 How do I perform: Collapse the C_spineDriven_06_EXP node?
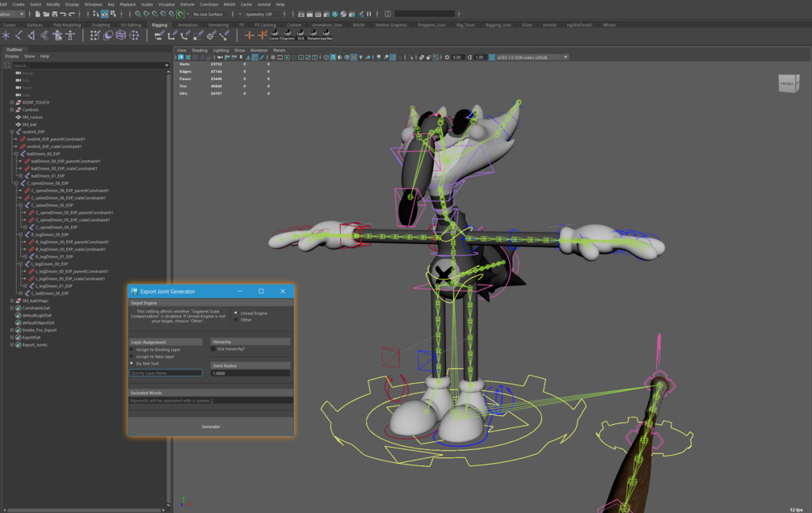coord(16,183)
